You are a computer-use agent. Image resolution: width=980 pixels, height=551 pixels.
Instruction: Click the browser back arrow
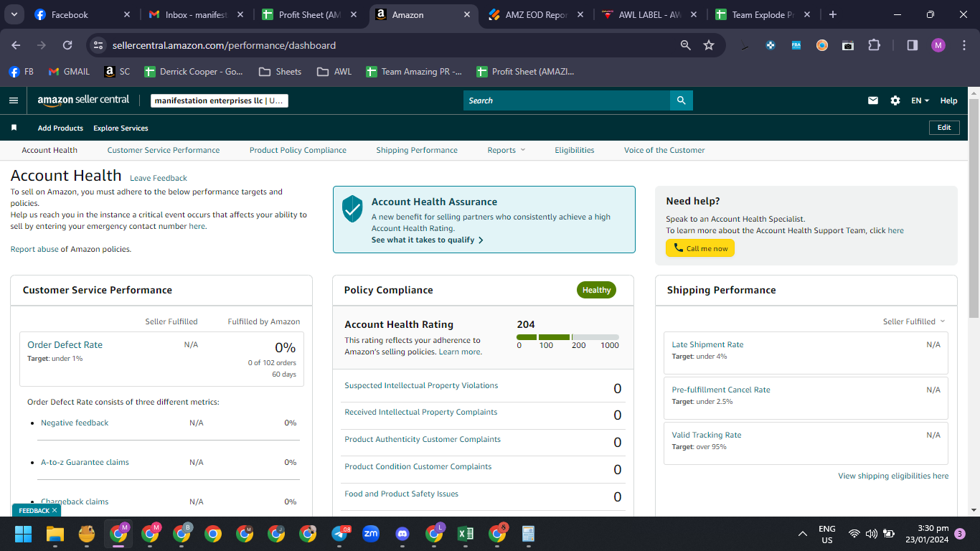16,45
